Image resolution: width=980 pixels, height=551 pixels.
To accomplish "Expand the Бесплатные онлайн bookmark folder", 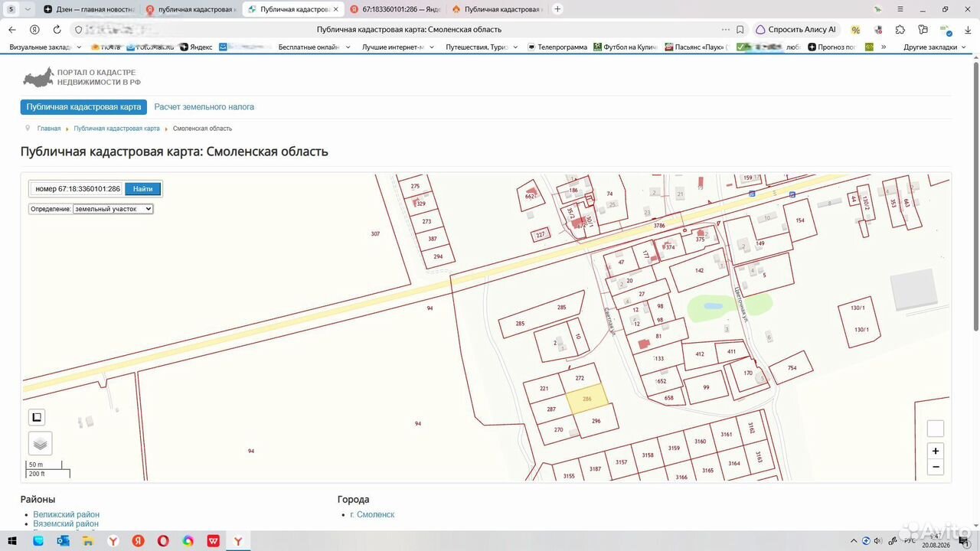I will click(x=314, y=47).
